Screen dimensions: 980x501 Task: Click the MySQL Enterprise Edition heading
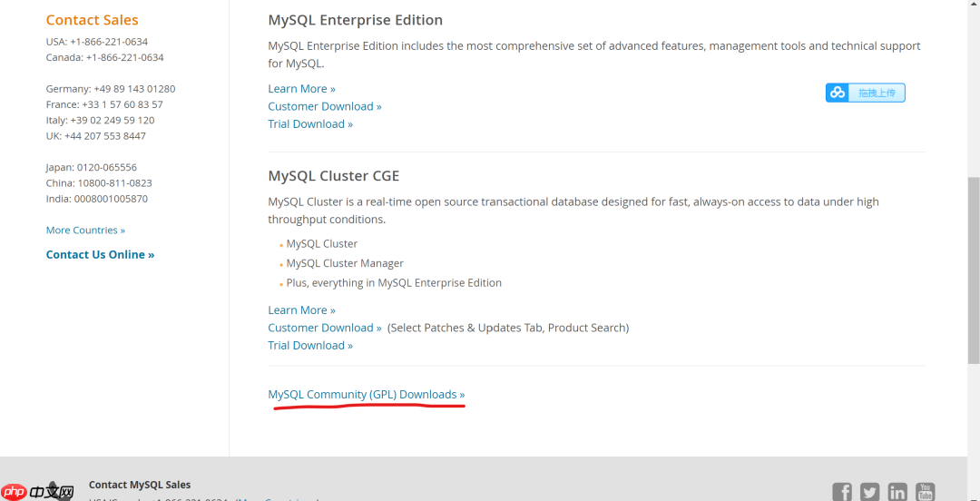coord(355,20)
